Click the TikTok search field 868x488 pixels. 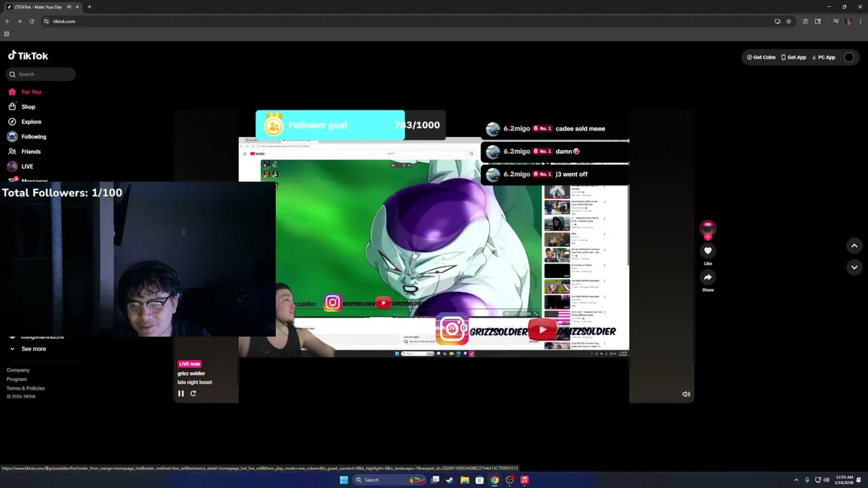41,74
